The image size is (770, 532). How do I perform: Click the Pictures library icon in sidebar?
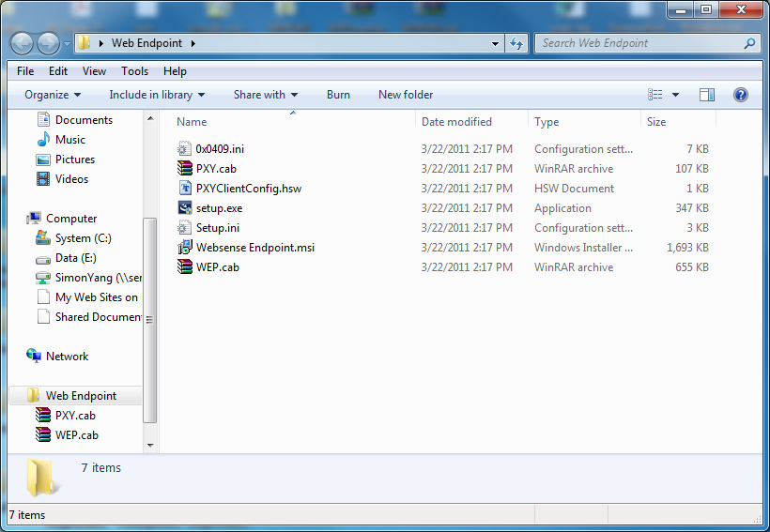click(43, 160)
